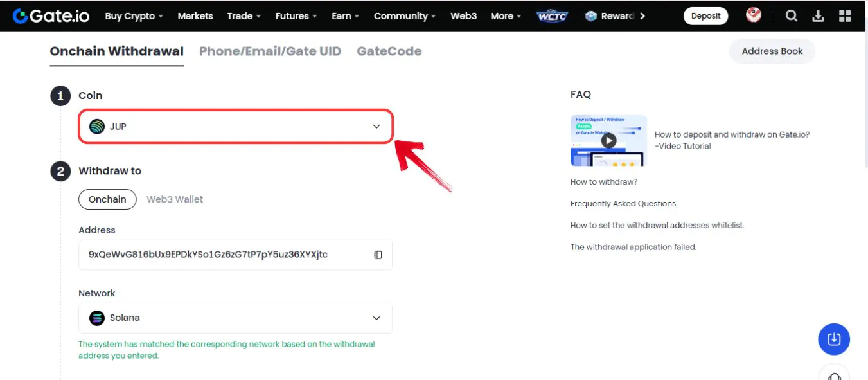Screen dimensions: 868x380
Task: Click the WCTC banner logo
Action: point(552,16)
